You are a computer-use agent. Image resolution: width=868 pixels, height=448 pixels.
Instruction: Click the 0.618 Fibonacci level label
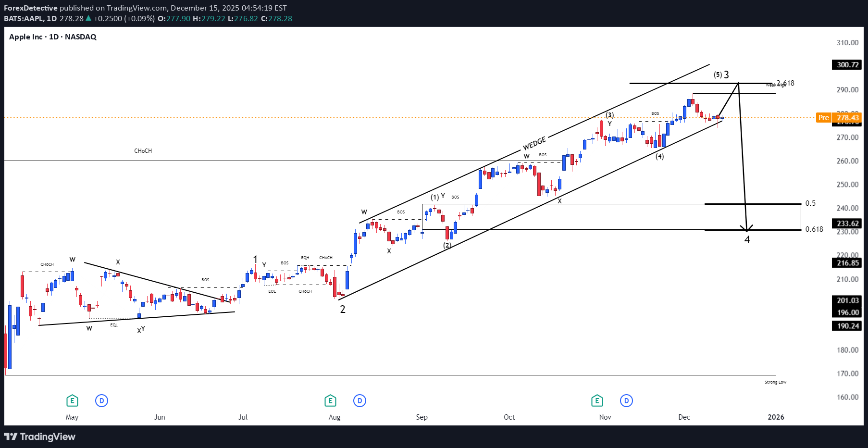(814, 230)
